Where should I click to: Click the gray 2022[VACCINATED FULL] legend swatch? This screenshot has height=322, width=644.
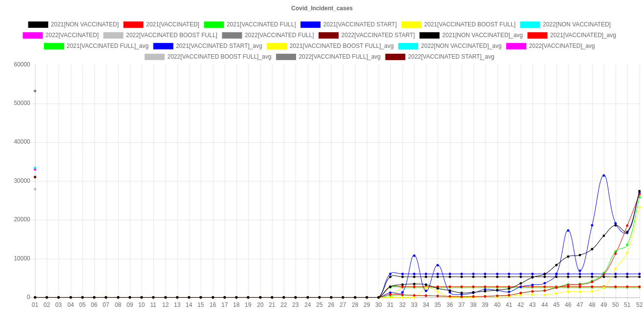pyautogui.click(x=232, y=35)
